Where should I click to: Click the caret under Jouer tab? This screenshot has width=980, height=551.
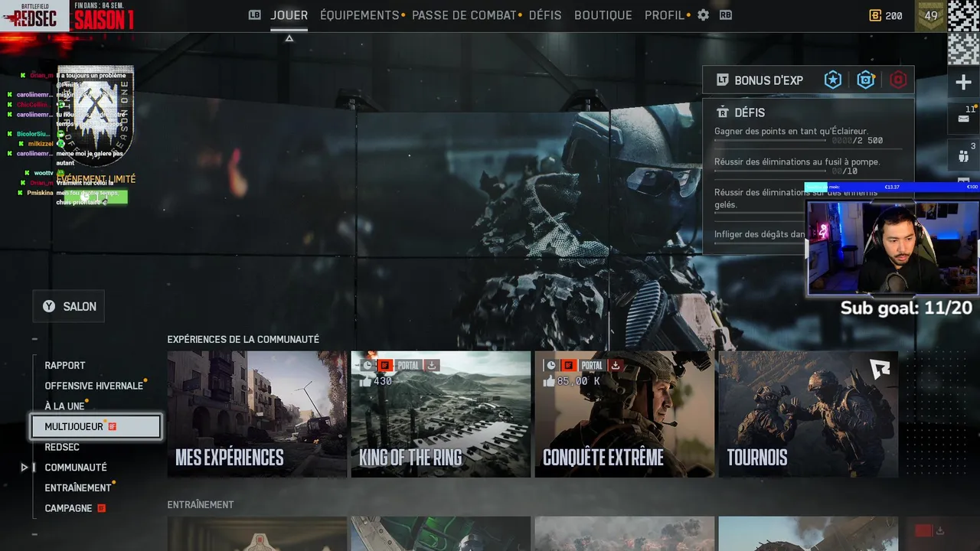(x=289, y=38)
